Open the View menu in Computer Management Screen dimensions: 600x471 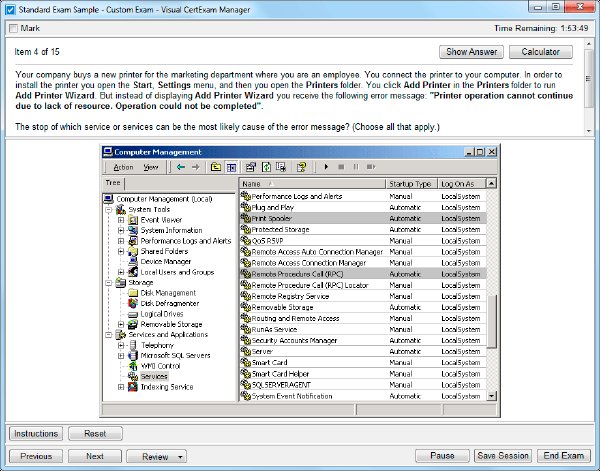151,167
